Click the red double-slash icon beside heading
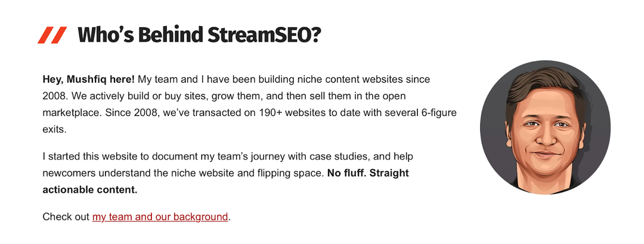Viewport: 644px width, 244px height. tap(52, 35)
